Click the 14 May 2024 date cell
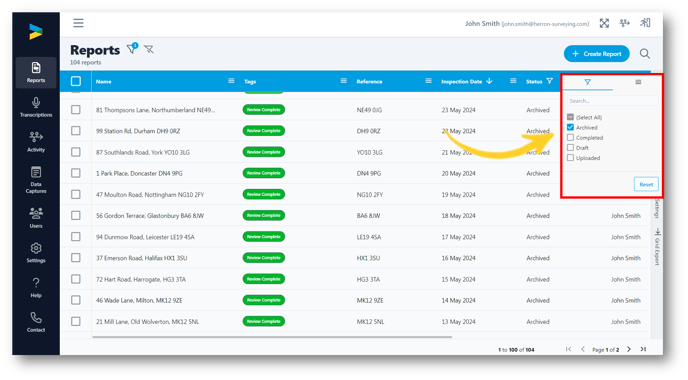688x380 pixels. click(x=459, y=300)
